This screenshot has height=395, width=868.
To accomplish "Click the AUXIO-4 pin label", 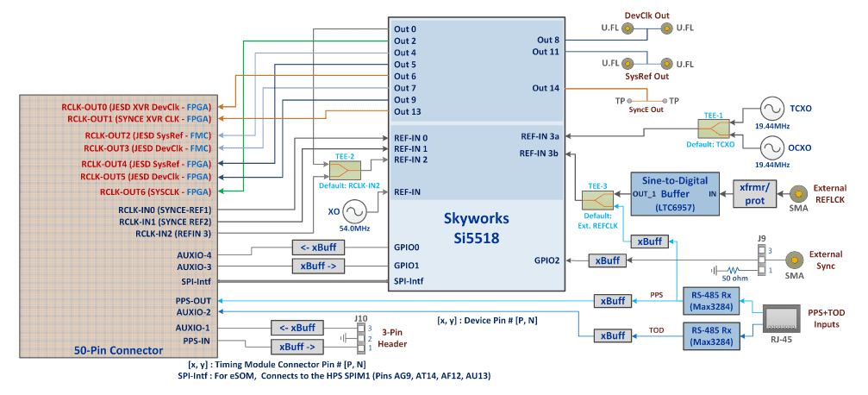I will (x=194, y=255).
